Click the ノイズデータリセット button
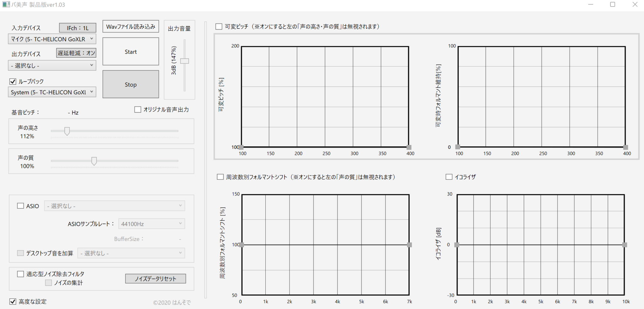This screenshot has height=309, width=644. coord(155,279)
